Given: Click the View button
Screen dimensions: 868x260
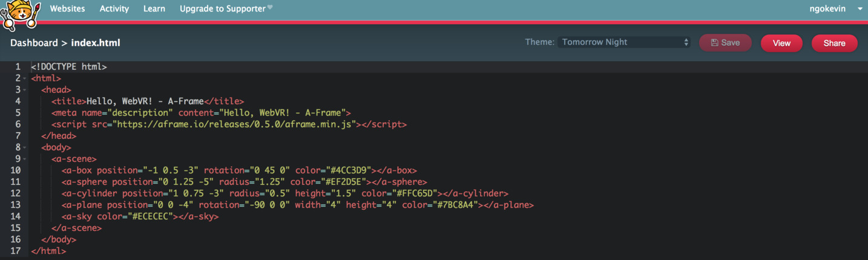Looking at the screenshot, I should point(781,43).
